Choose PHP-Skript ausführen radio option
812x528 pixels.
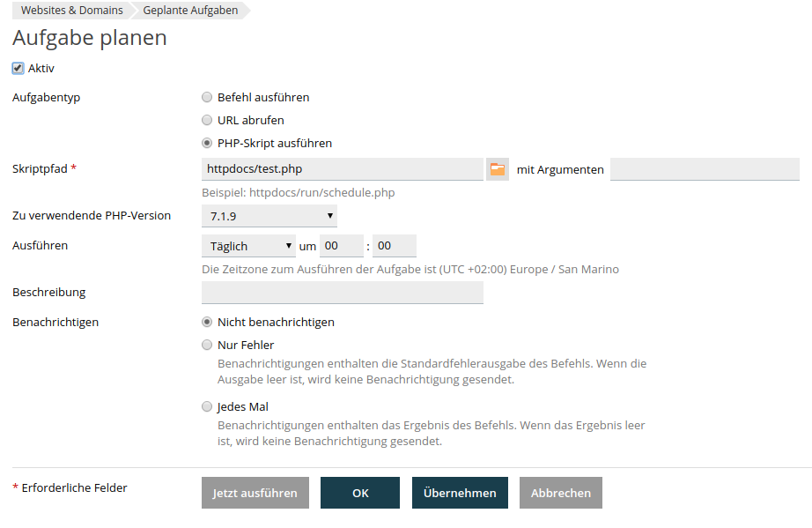207,143
